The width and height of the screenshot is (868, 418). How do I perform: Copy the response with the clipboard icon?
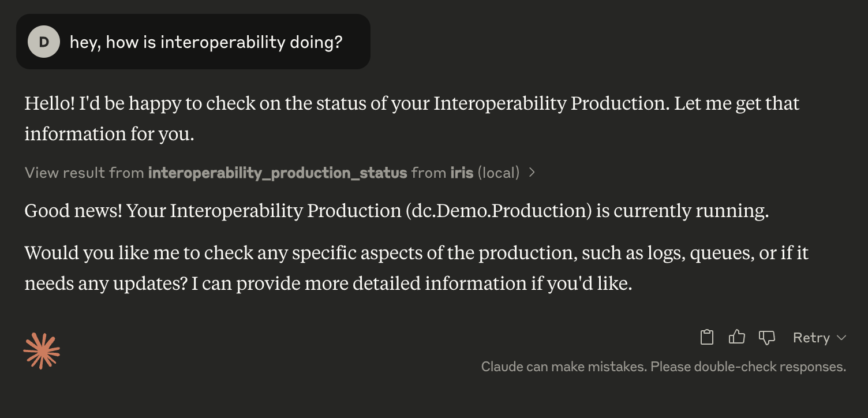707,337
